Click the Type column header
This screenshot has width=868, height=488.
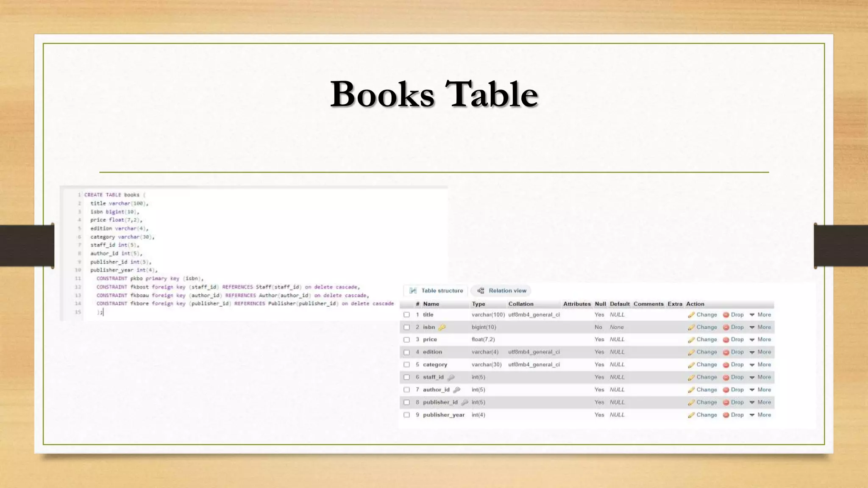[x=479, y=304]
